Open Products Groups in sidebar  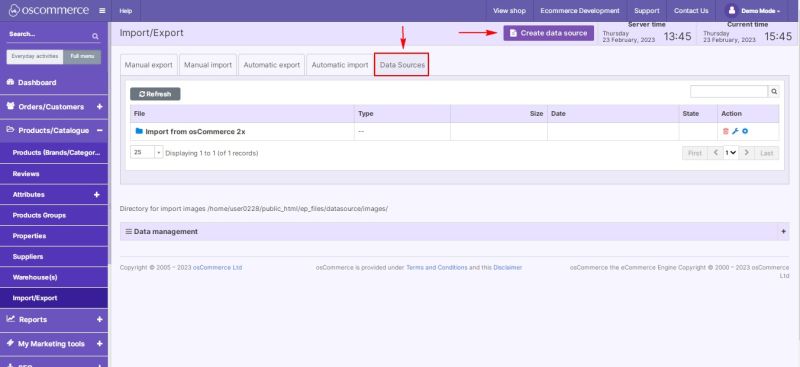point(54,215)
